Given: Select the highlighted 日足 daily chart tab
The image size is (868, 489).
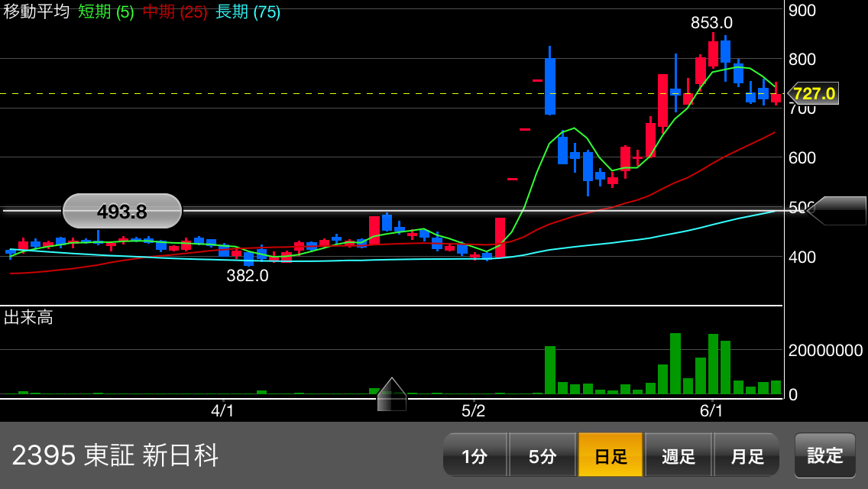Looking at the screenshot, I should point(611,455).
